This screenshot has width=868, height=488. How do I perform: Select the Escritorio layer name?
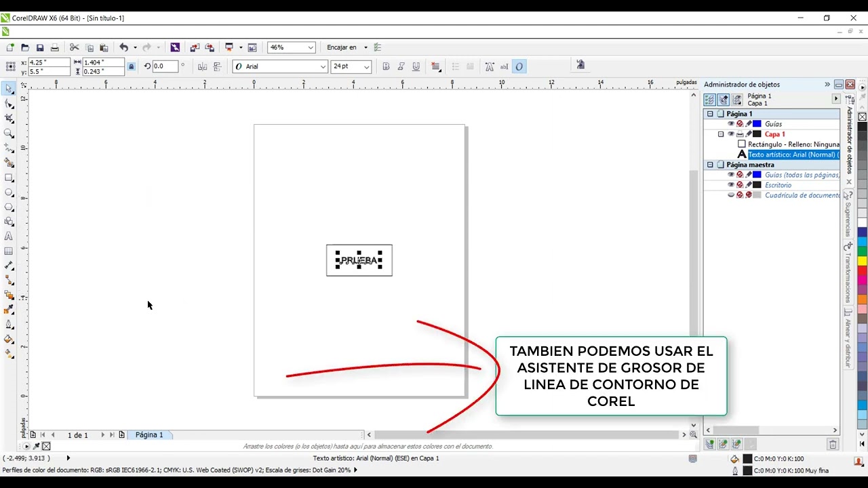[778, 185]
